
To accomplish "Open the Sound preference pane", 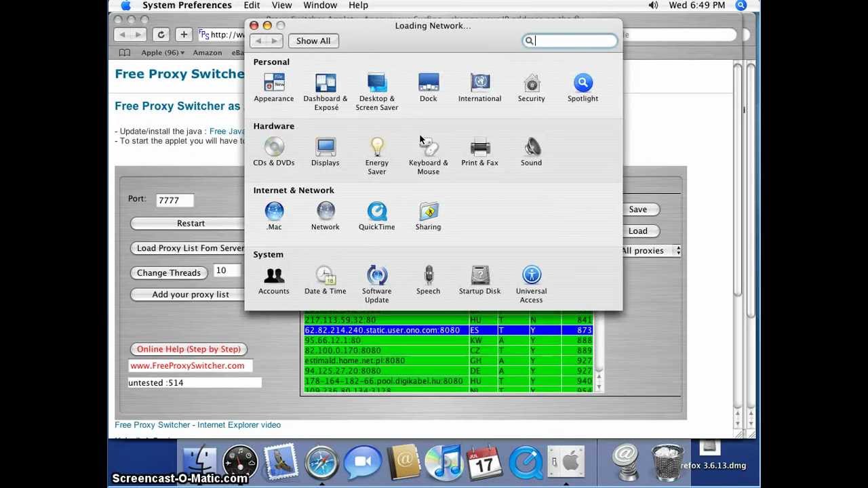I will point(531,152).
